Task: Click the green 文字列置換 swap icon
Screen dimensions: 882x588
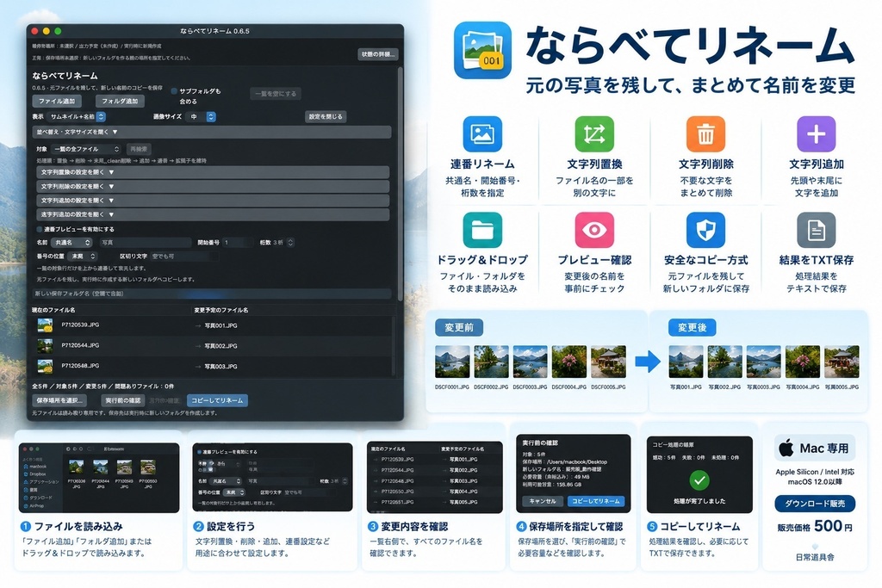Action: (594, 133)
